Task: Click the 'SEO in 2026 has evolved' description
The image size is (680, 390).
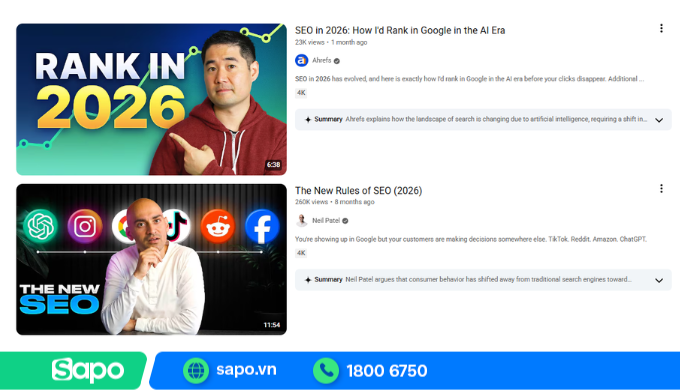Action: point(469,79)
